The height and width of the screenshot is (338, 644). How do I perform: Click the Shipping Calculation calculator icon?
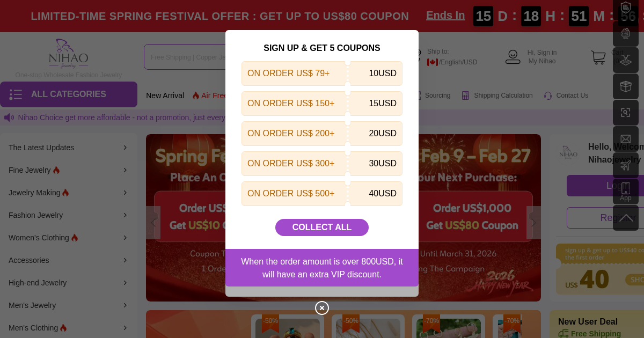pyautogui.click(x=465, y=95)
